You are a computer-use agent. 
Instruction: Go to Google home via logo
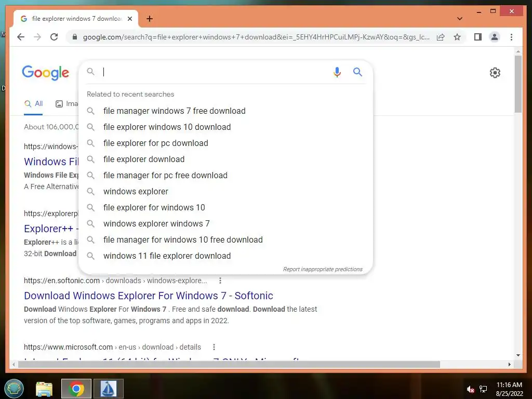[46, 73]
